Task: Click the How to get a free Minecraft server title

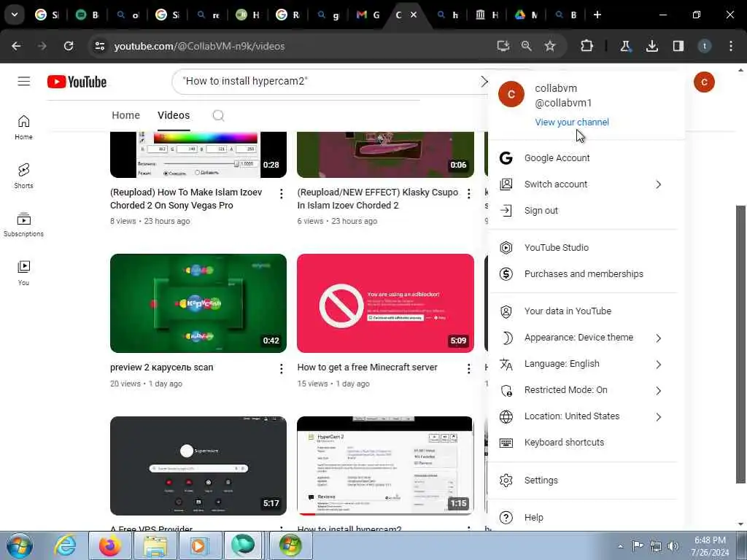Action: tap(368, 367)
